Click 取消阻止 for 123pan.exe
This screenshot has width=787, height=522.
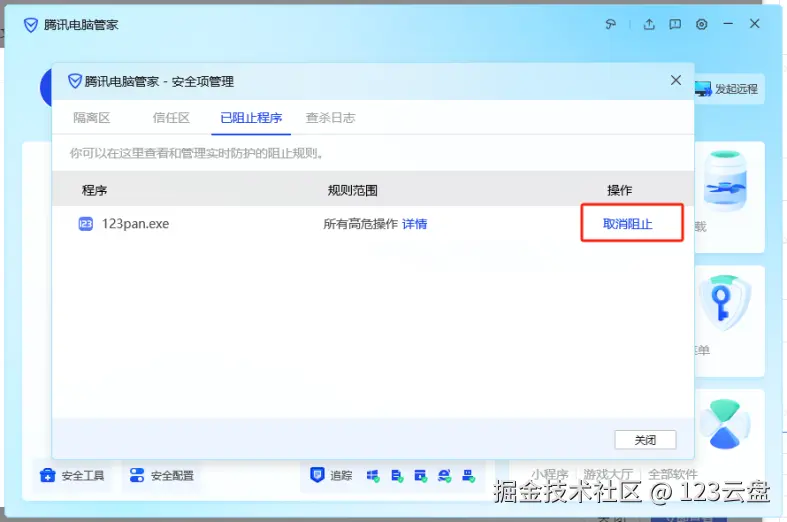pos(627,224)
